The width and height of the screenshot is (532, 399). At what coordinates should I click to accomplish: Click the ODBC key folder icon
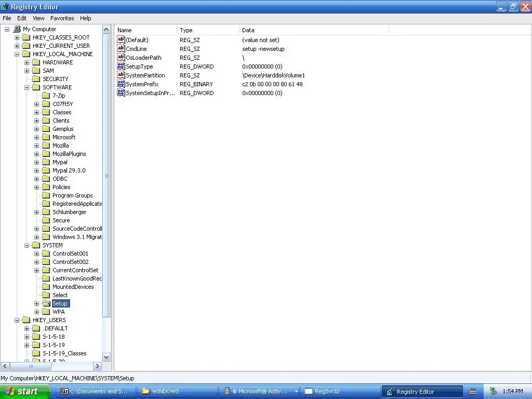point(46,179)
